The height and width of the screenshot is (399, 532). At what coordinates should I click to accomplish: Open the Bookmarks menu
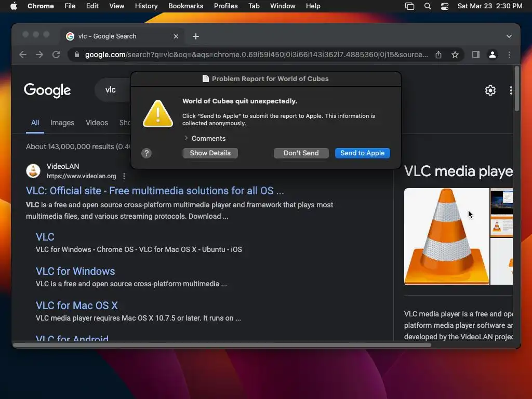(185, 6)
